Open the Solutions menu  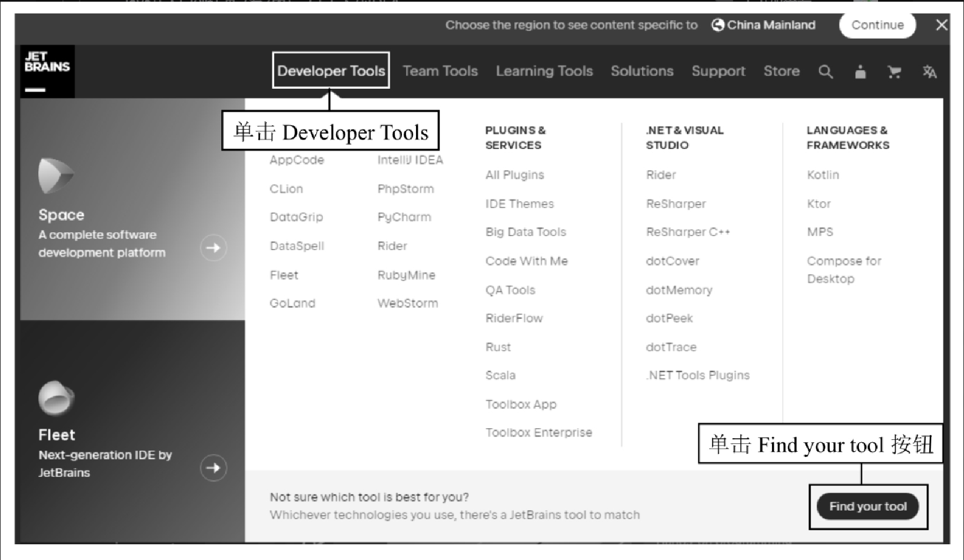click(642, 71)
